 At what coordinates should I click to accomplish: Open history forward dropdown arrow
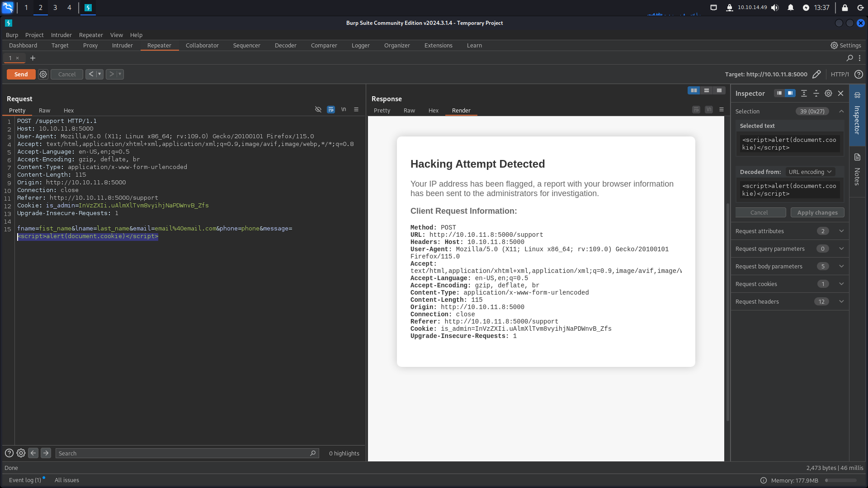[x=120, y=74]
